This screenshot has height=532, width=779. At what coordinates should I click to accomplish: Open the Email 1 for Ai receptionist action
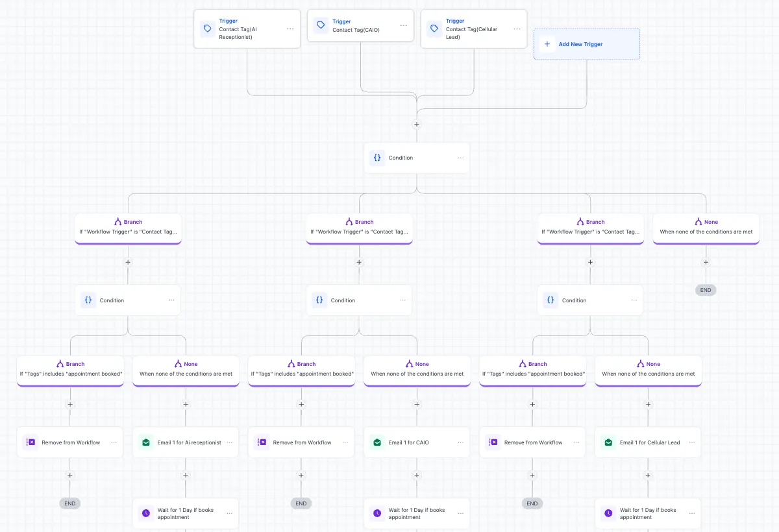[186, 442]
